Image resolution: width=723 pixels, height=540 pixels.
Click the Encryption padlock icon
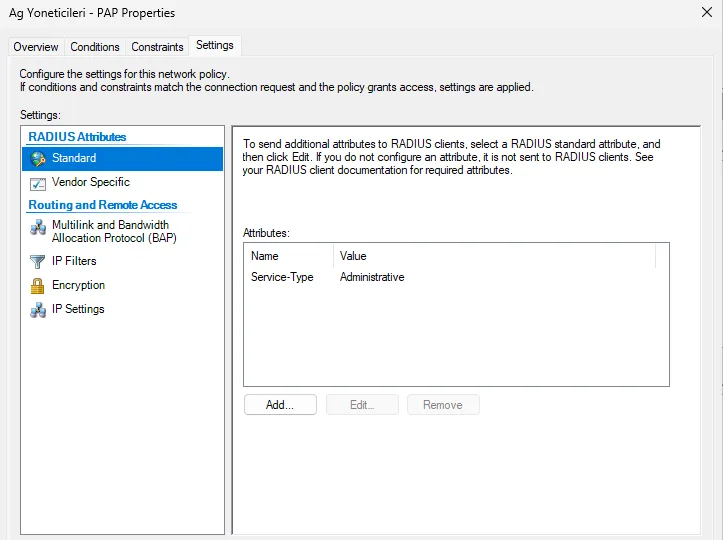pos(37,286)
